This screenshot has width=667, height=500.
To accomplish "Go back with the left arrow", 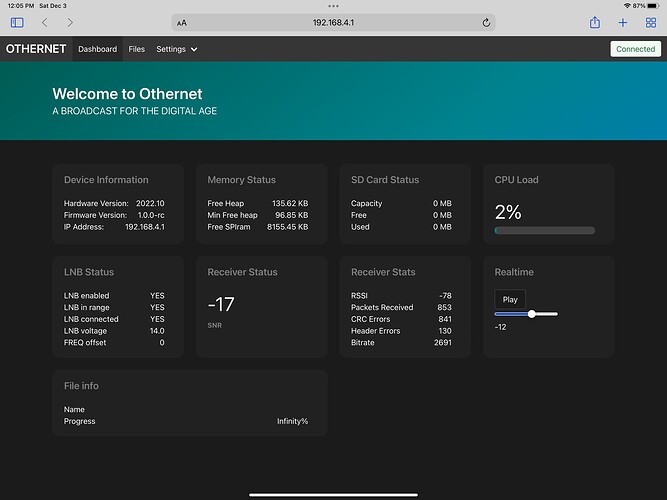I will [45, 23].
